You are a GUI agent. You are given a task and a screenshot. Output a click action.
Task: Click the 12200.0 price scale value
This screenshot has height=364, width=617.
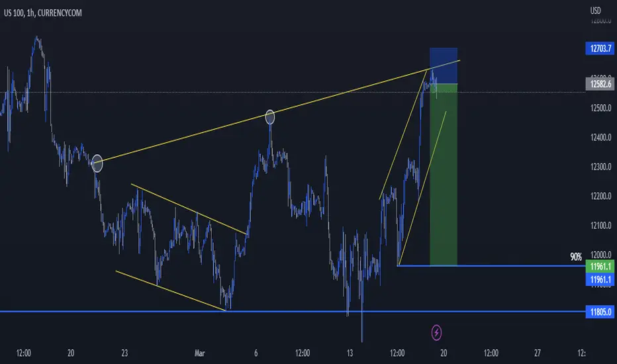pyautogui.click(x=600, y=196)
